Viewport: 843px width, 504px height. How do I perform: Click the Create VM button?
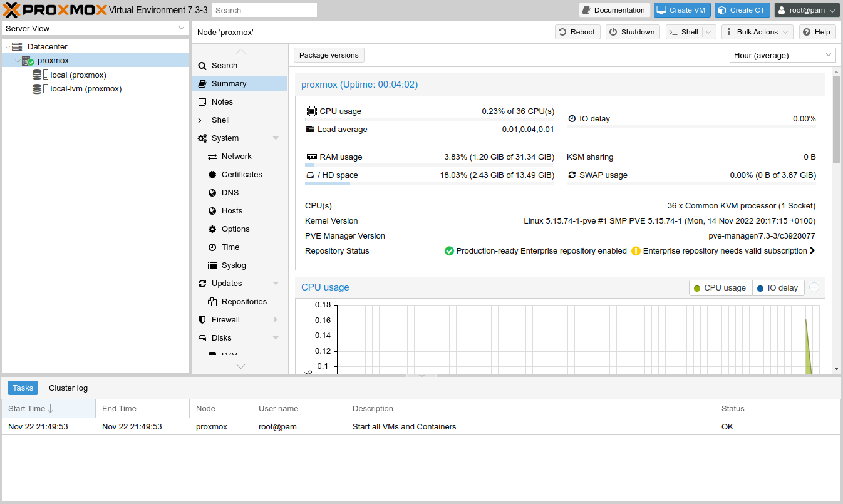[x=681, y=9]
